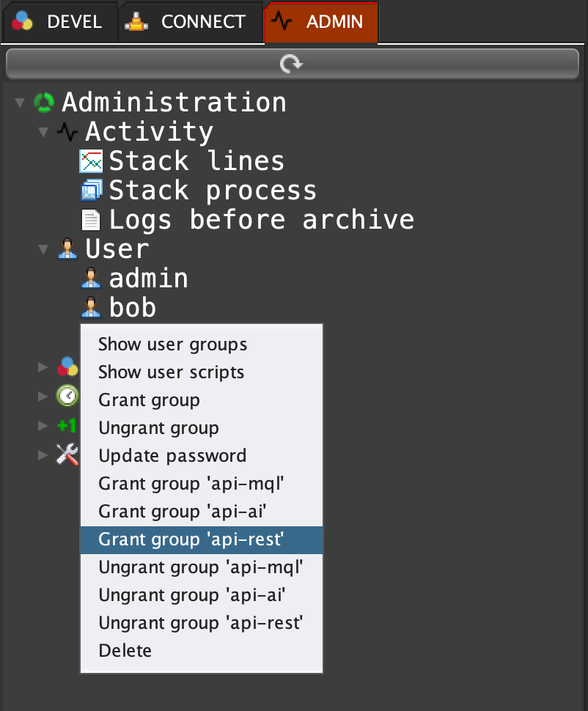Choose Delete in the context menu

(x=125, y=651)
